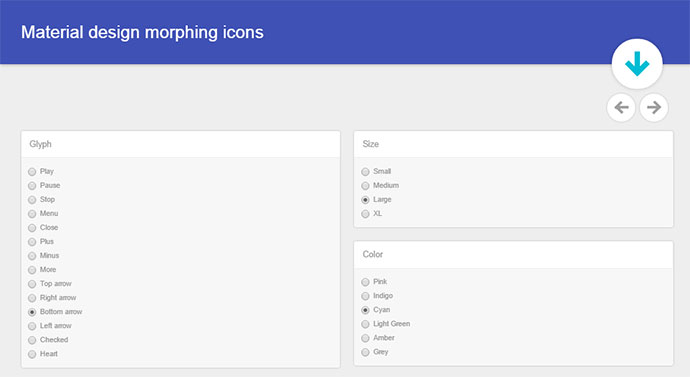This screenshot has width=690, height=377.
Task: Pick the Minus glyph radio button
Action: coord(32,256)
